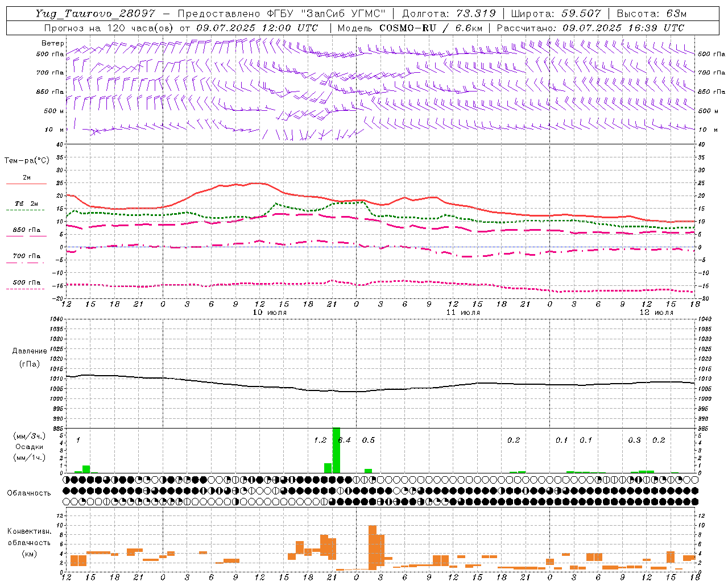The height and width of the screenshot is (582, 728).
Task: Click the Тем-ра(°C) panel label
Action: click(x=27, y=161)
